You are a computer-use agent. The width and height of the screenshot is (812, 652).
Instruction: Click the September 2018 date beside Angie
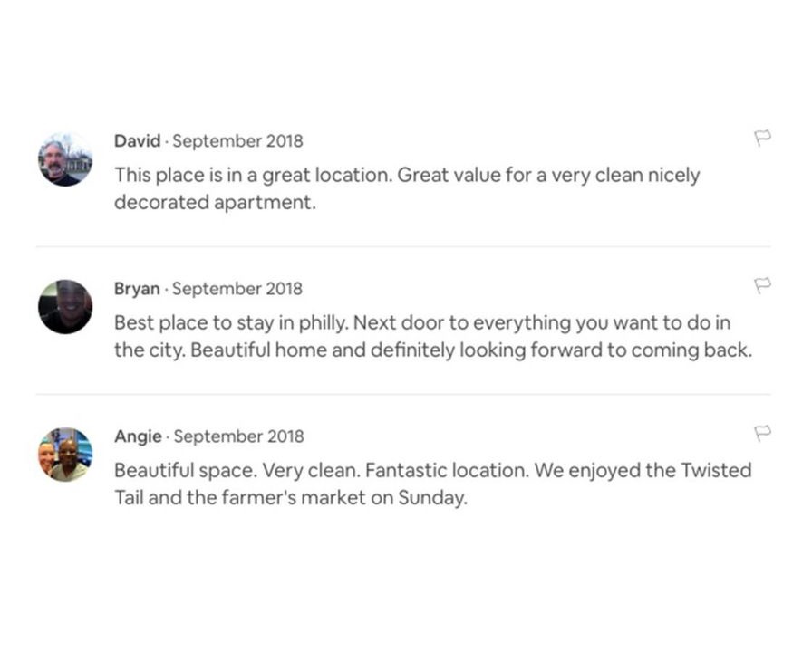point(239,436)
